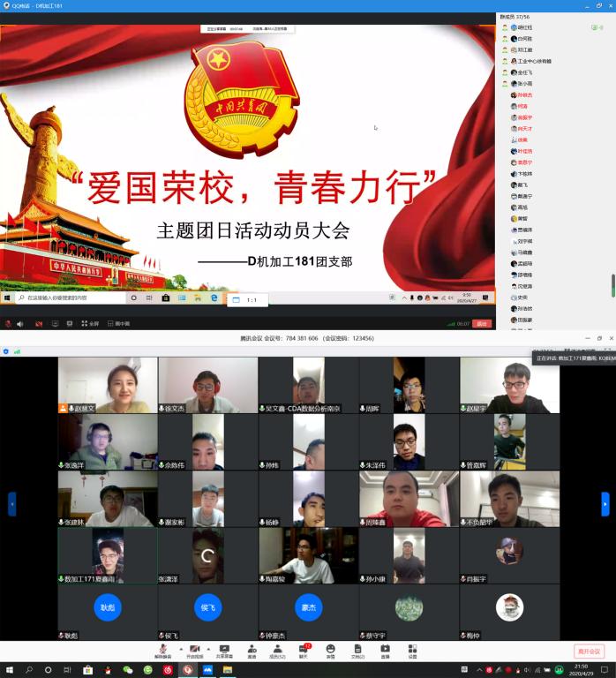616x678 pixels.
Task: Unmute microphone in Tencent Meeting toolbar
Action: click(162, 650)
